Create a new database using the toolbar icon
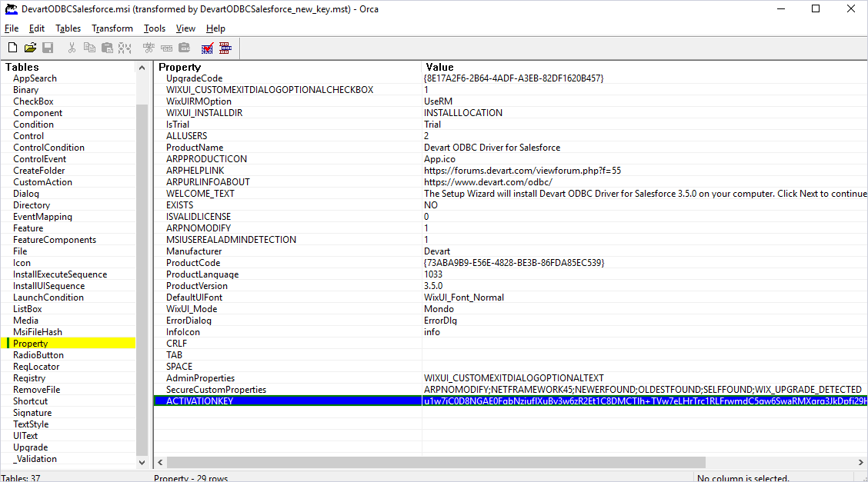The height and width of the screenshot is (482, 868). tap(12, 47)
